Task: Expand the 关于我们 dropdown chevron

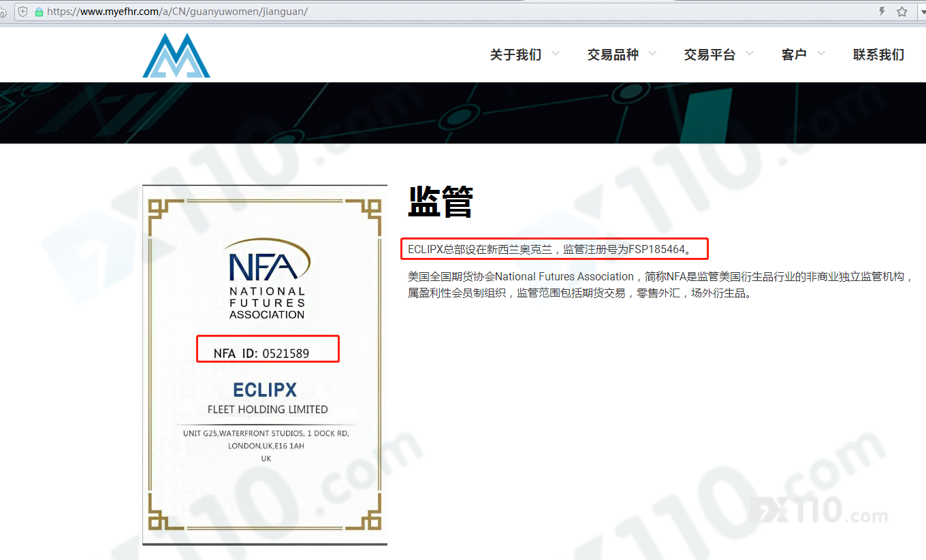Action: [x=556, y=53]
